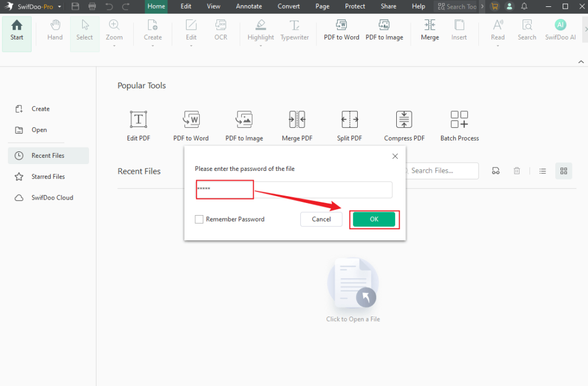
Task: Select the Merge tool in ribbon
Action: [x=430, y=30]
